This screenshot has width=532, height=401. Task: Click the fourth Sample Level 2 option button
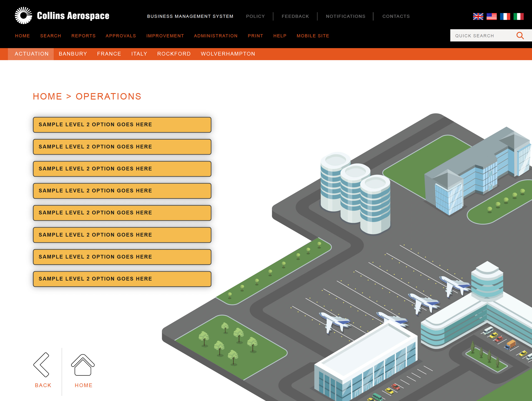(122, 191)
